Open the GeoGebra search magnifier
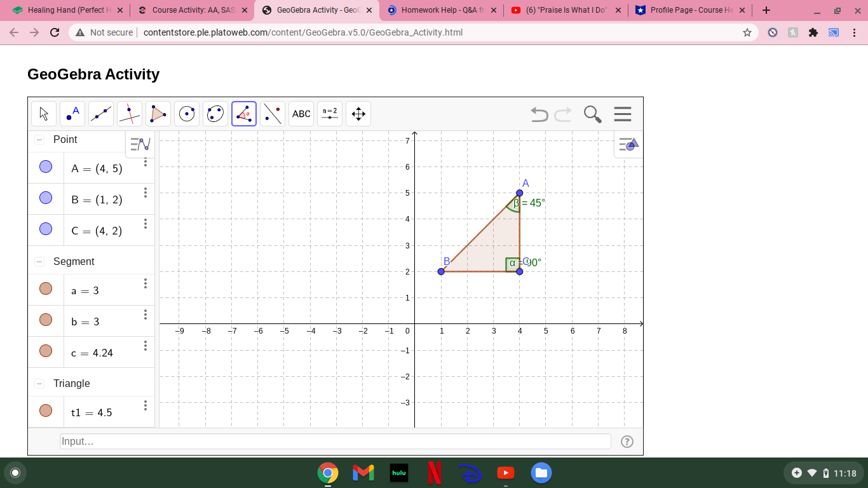This screenshot has height=488, width=868. pyautogui.click(x=592, y=114)
